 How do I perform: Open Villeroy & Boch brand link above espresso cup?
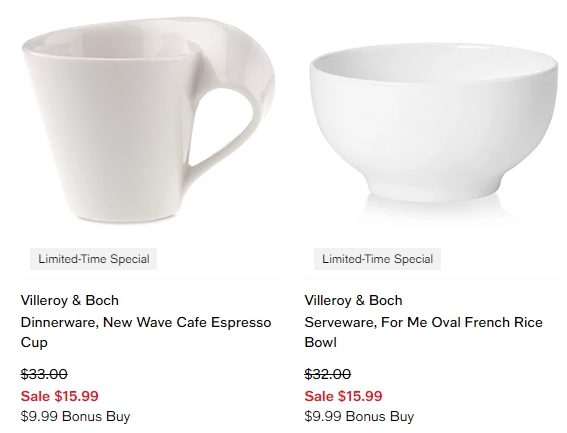(69, 300)
